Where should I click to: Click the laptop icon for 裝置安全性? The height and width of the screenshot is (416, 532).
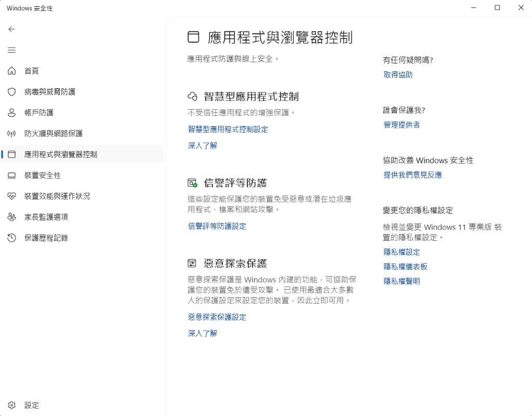[11, 176]
